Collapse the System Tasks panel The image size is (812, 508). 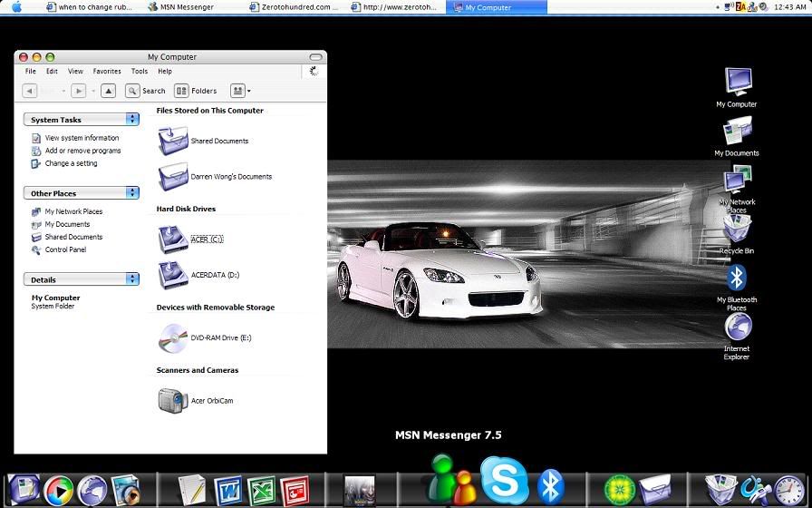(132, 119)
